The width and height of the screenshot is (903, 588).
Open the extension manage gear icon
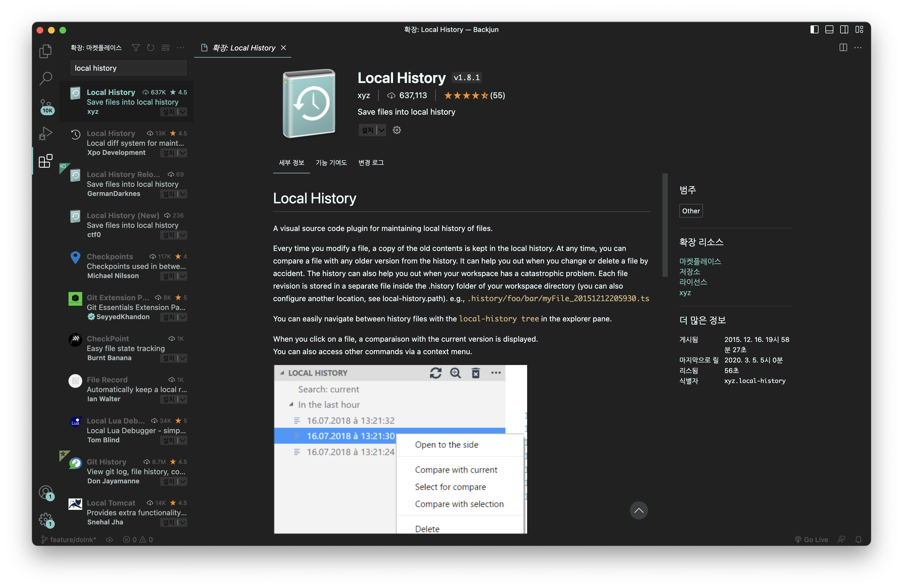click(x=396, y=130)
